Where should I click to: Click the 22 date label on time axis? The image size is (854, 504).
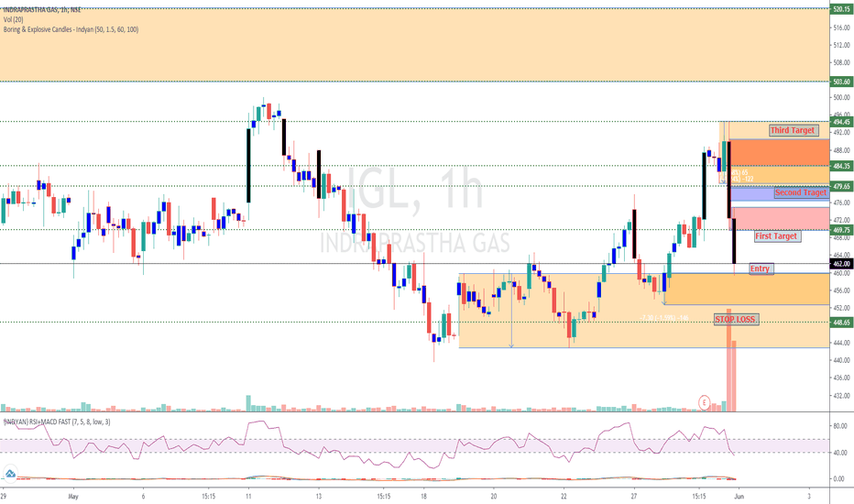(564, 497)
